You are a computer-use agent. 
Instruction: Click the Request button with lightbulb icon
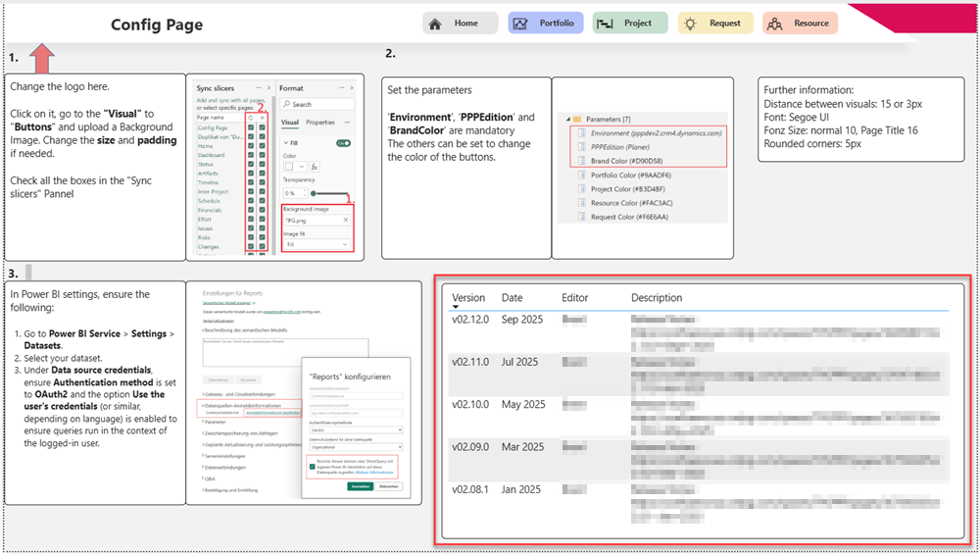[x=715, y=24]
